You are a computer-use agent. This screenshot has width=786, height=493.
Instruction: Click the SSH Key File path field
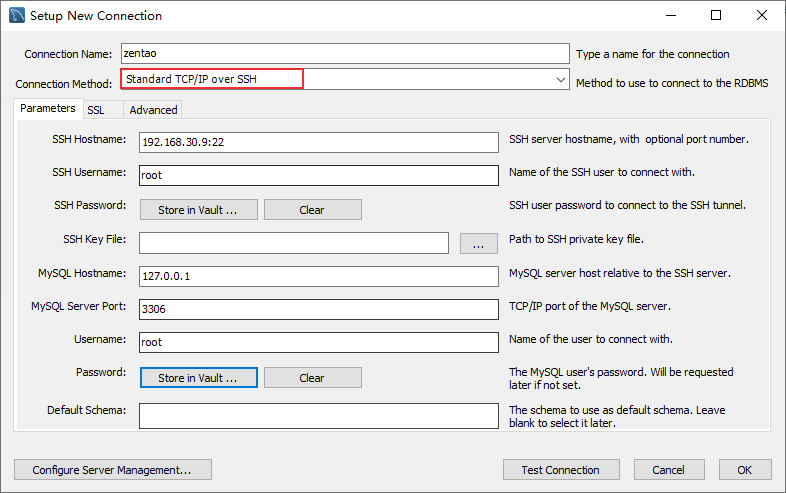click(294, 243)
